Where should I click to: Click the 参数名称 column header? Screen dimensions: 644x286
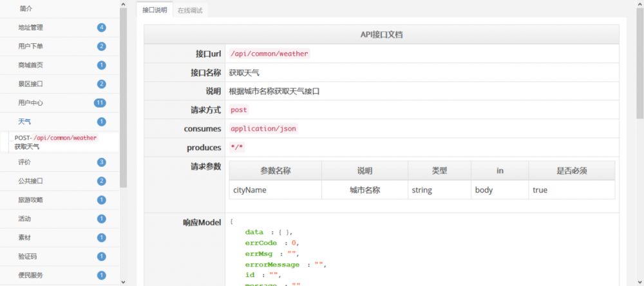pos(276,171)
